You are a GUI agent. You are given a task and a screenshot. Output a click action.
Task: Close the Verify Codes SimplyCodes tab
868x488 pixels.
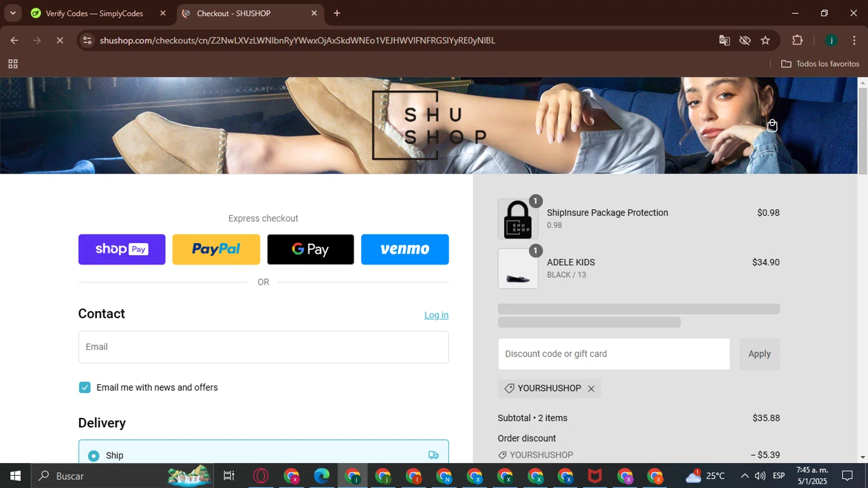pos(163,13)
